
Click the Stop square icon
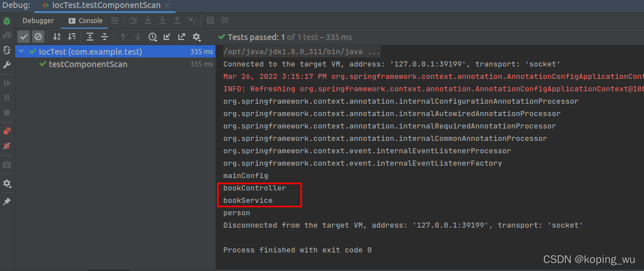7,113
